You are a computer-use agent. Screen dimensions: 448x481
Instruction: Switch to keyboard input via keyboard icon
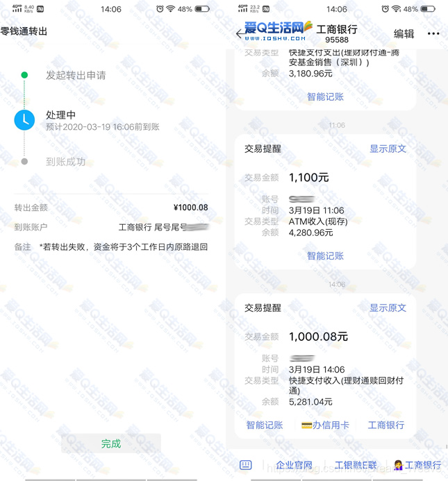pos(246,465)
